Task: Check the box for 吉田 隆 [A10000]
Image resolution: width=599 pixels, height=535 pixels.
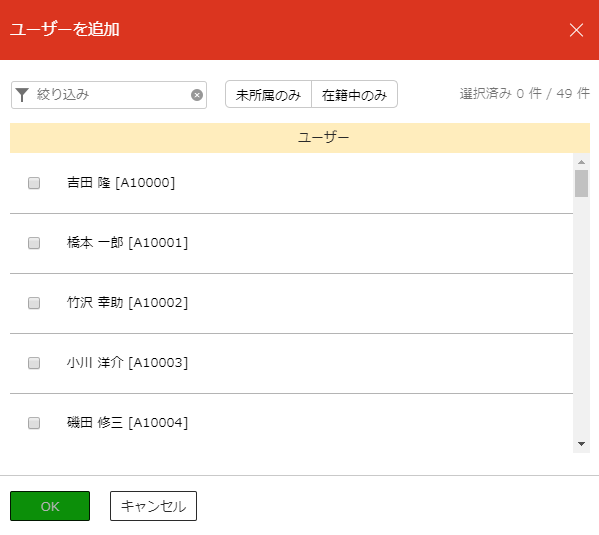Action: pyautogui.click(x=34, y=183)
